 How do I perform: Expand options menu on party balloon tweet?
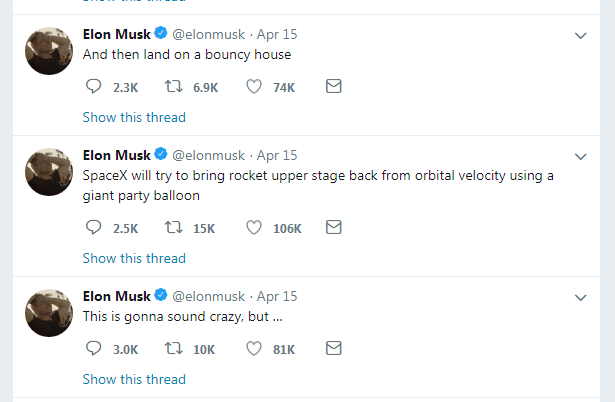pos(581,157)
